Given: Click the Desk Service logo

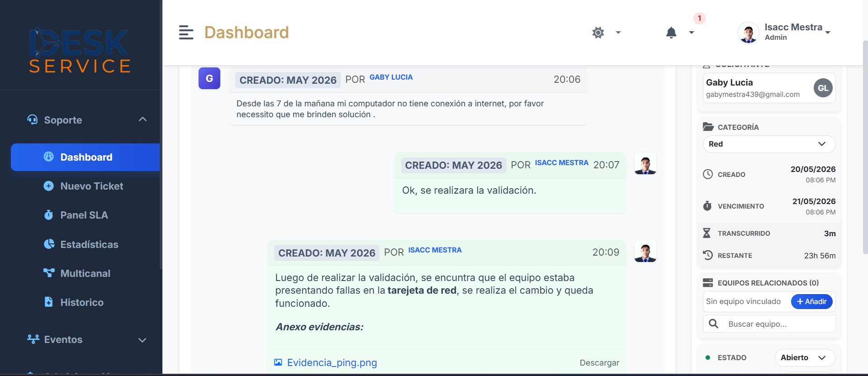Looking at the screenshot, I should click(x=80, y=50).
